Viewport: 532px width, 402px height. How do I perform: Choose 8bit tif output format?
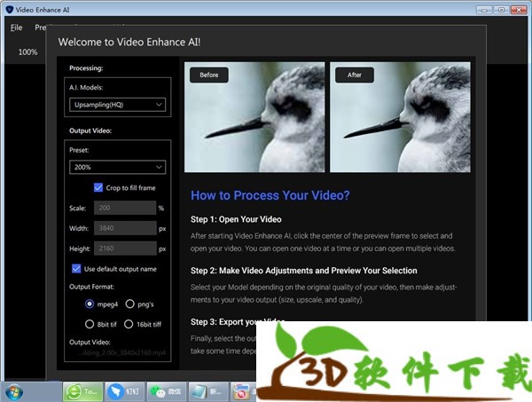pos(90,324)
